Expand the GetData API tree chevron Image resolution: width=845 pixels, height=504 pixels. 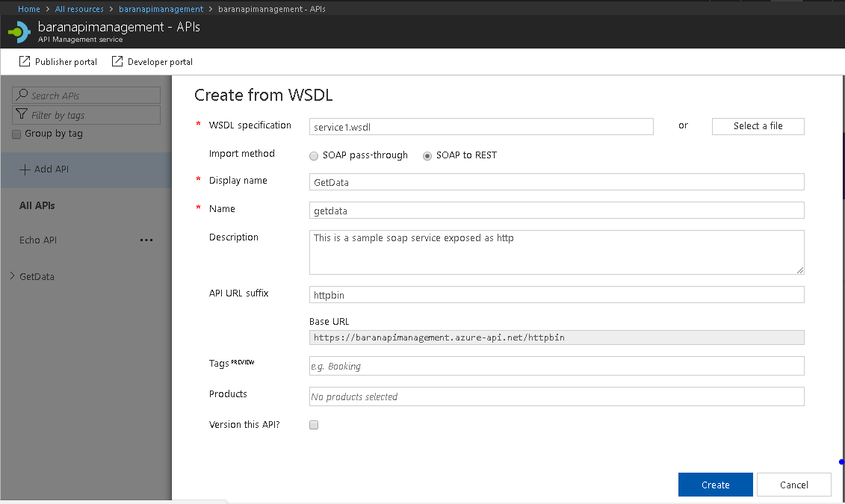(x=13, y=276)
